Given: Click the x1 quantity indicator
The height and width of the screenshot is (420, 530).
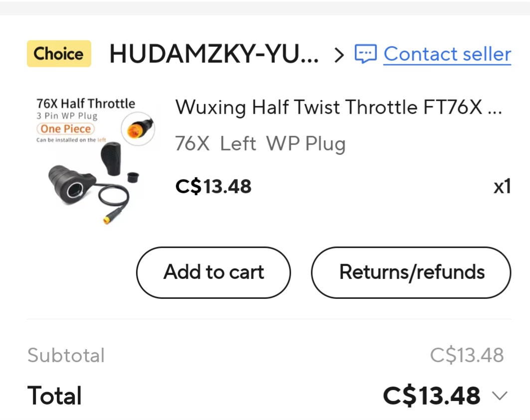Looking at the screenshot, I should click(502, 186).
